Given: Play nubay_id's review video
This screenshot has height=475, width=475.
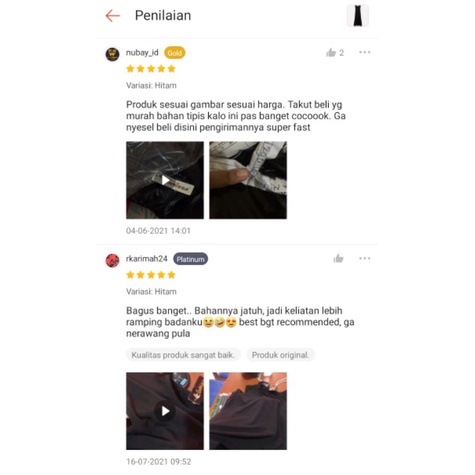Looking at the screenshot, I should [x=165, y=180].
